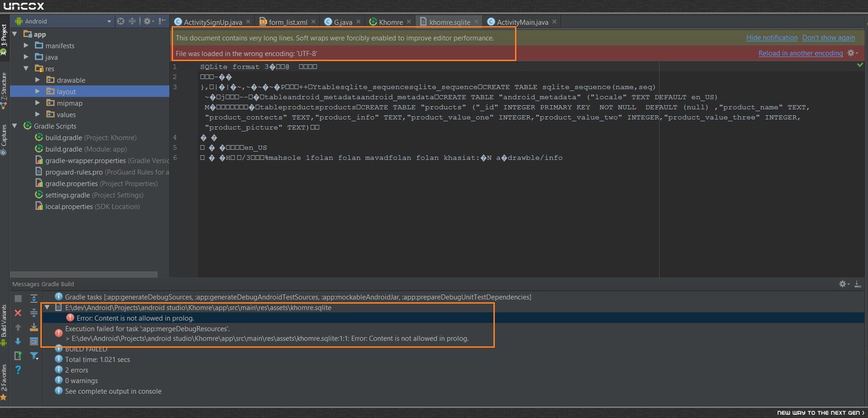Open encoding options gear in red banner
The image size is (868, 418).
pos(852,53)
